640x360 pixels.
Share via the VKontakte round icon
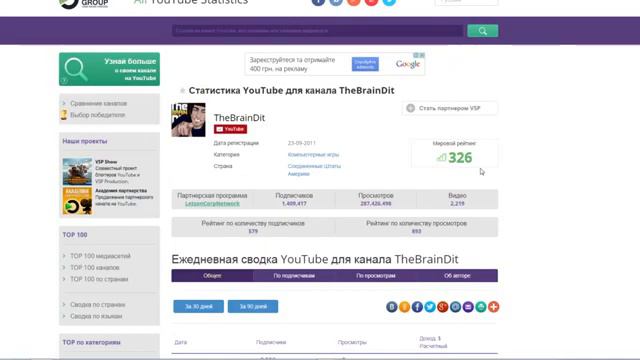392,307
